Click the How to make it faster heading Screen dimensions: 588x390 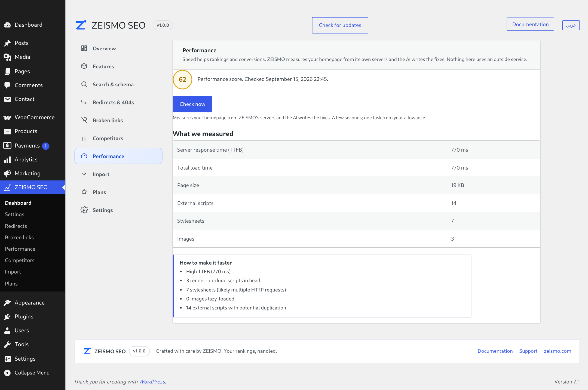(x=206, y=263)
